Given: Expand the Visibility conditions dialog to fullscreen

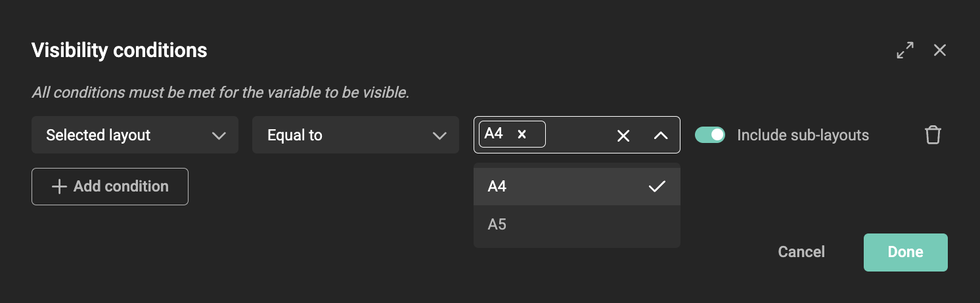Looking at the screenshot, I should tap(905, 51).
